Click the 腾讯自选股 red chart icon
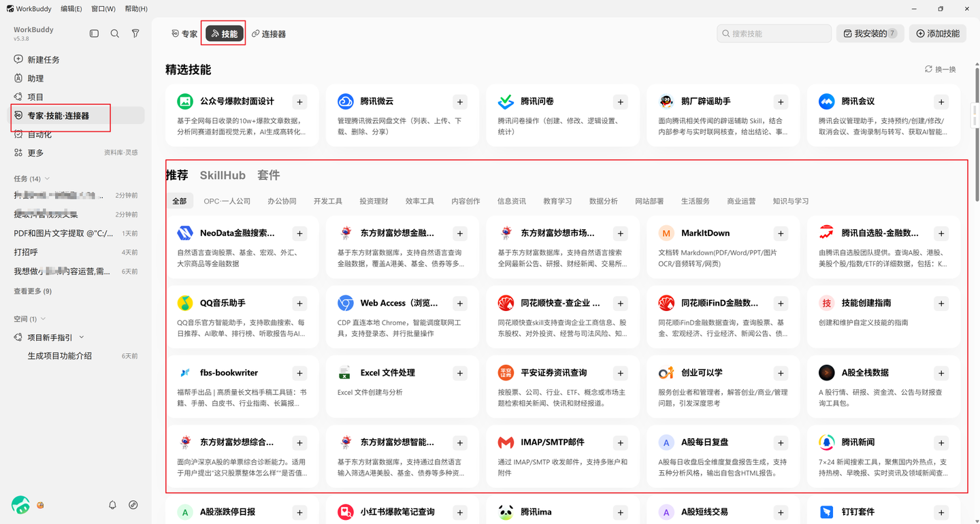 (x=827, y=233)
